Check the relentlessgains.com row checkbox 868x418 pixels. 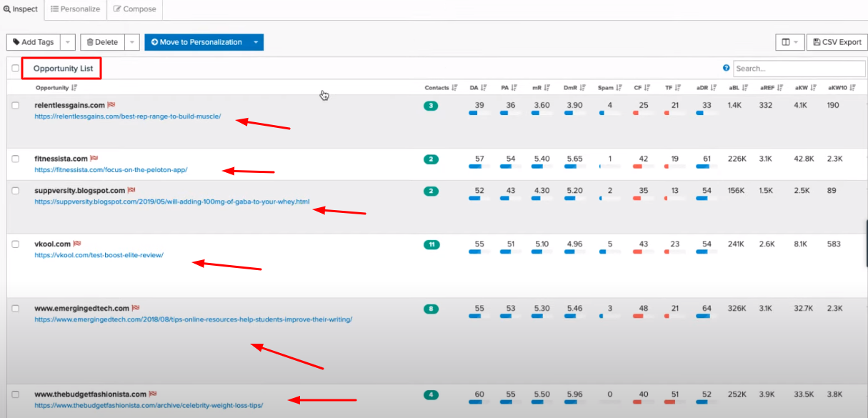pyautogui.click(x=16, y=106)
